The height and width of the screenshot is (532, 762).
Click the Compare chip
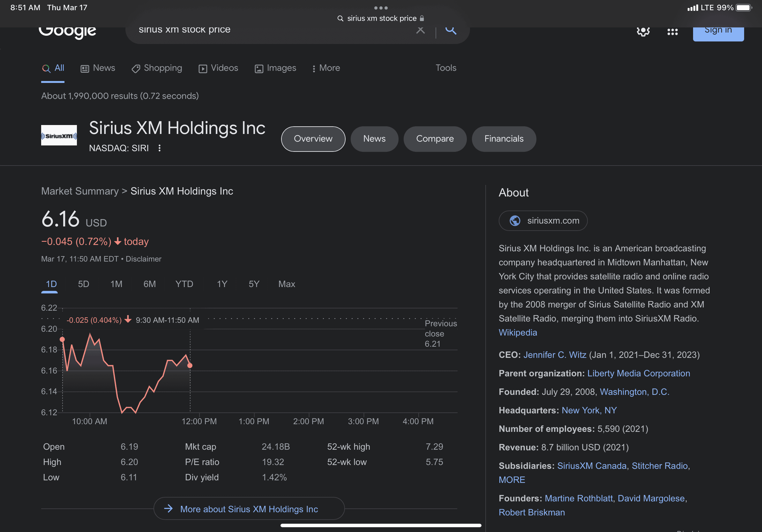coord(435,139)
